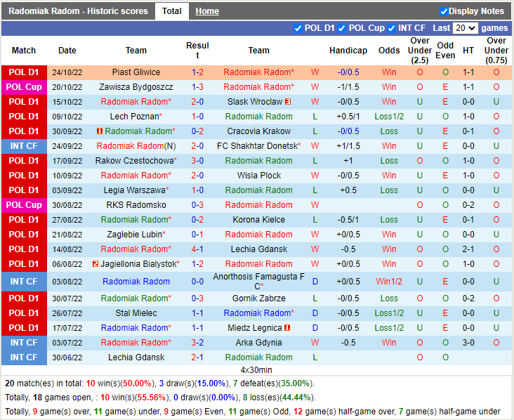Viewport: 514px width, 420px height.
Task: Switch to the Home tab
Action: (x=207, y=11)
